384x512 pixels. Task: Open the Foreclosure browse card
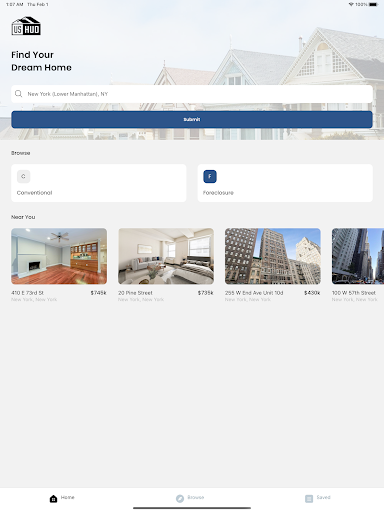point(285,183)
